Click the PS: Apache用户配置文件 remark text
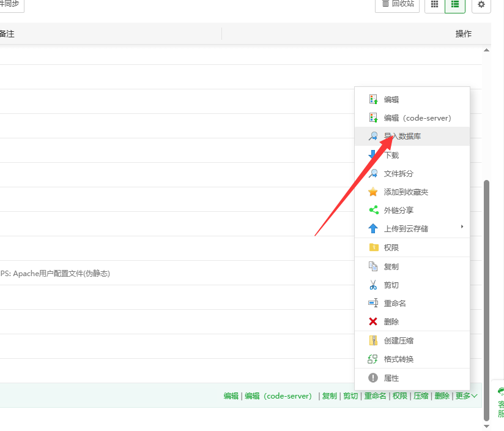This screenshot has width=504, height=431. click(55, 274)
